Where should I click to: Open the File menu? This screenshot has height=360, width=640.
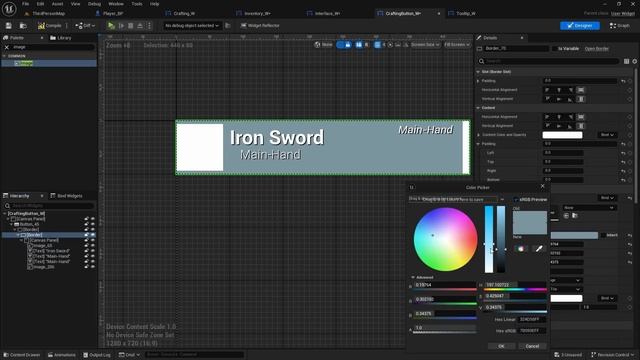[x=25, y=4]
